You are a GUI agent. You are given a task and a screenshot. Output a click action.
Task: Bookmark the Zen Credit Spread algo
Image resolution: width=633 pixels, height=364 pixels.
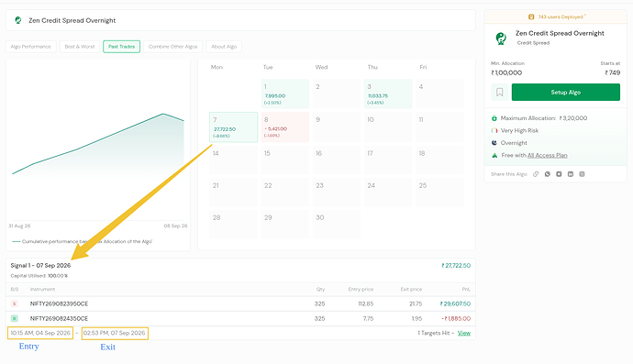pos(499,93)
